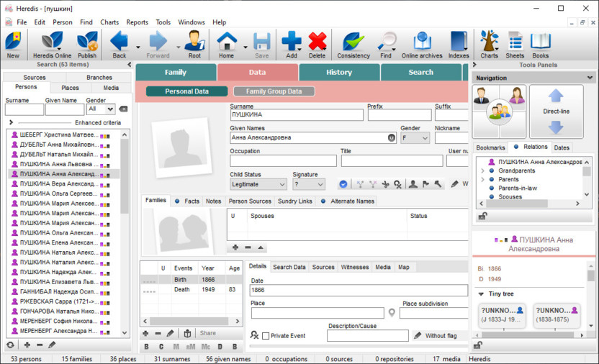Click the Direct-line navigation arrows panel

pos(556,112)
